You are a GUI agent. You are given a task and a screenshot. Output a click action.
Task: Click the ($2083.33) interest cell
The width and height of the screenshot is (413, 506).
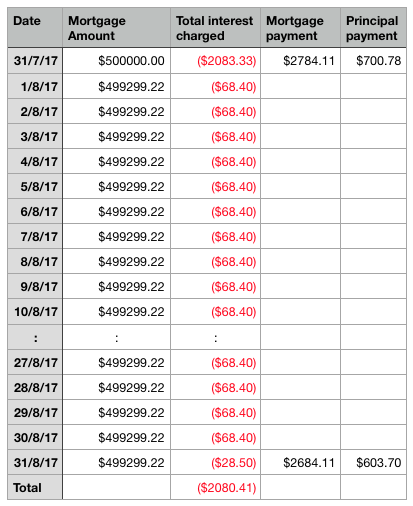tap(215, 61)
